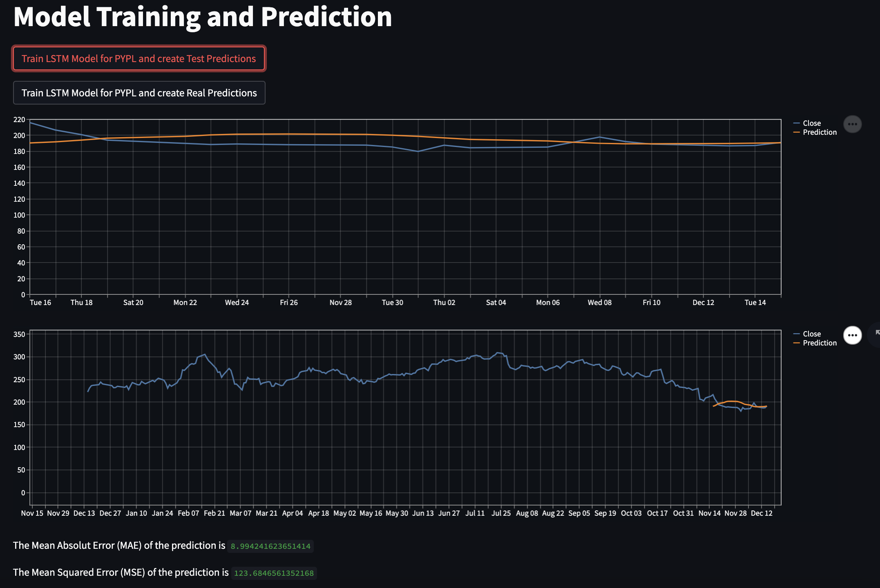880x588 pixels.
Task: Open the bottom chart's ellipsis options menu
Action: click(853, 335)
